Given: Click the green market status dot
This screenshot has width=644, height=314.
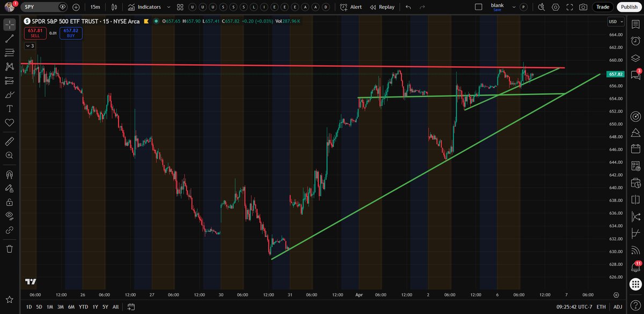Looking at the screenshot, I should (156, 21).
